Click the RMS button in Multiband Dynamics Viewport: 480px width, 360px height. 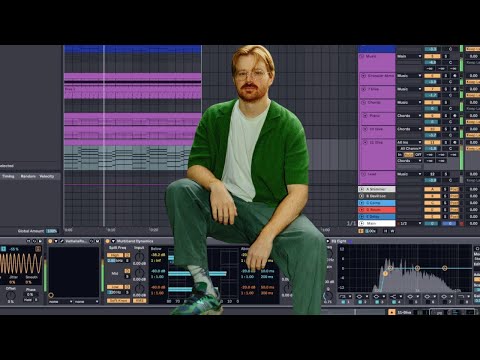coord(139,301)
